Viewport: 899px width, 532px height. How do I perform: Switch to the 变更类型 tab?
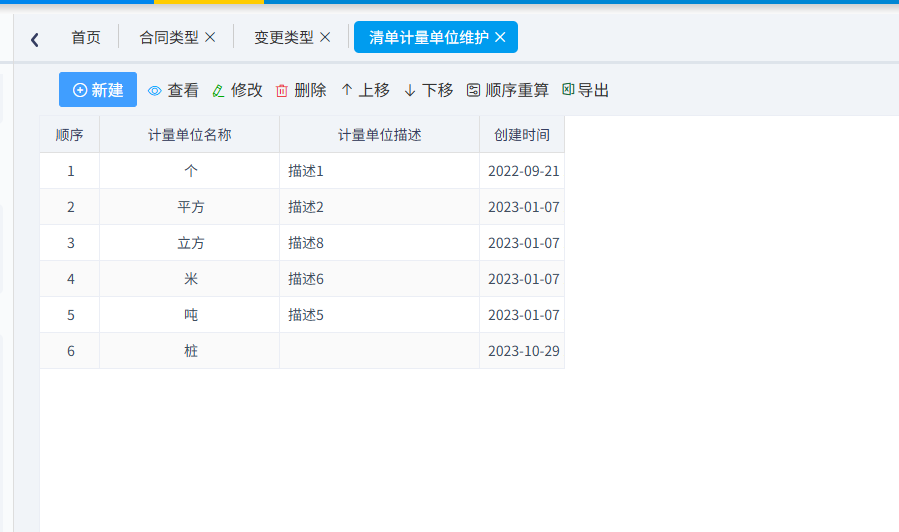(284, 37)
